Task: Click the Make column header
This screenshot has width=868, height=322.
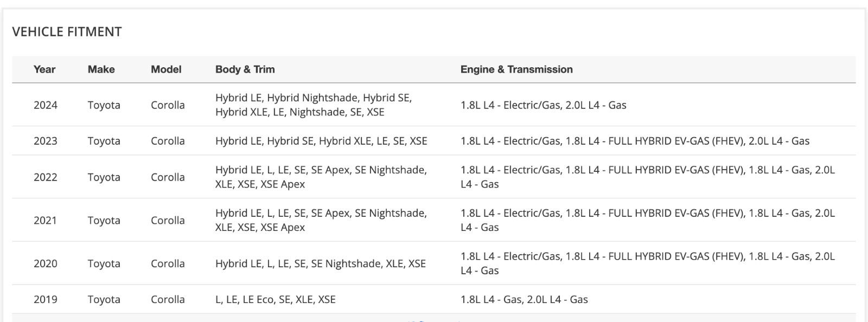Action: coord(101,69)
